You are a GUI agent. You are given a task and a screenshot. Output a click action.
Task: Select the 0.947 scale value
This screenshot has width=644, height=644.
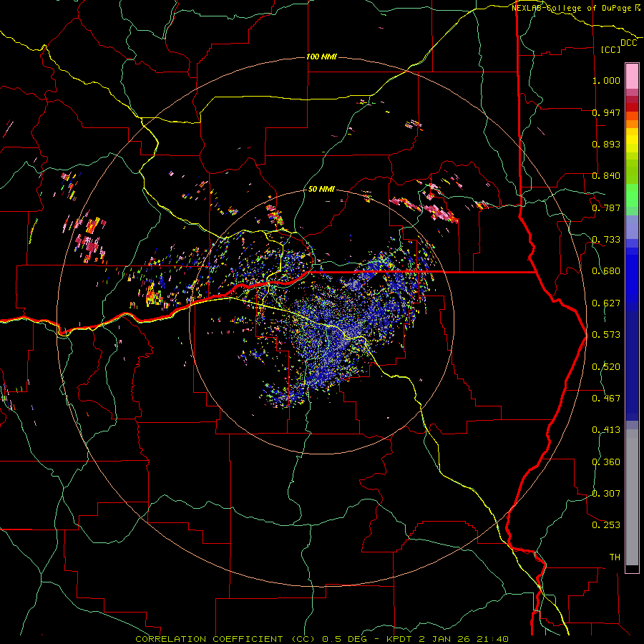click(606, 112)
